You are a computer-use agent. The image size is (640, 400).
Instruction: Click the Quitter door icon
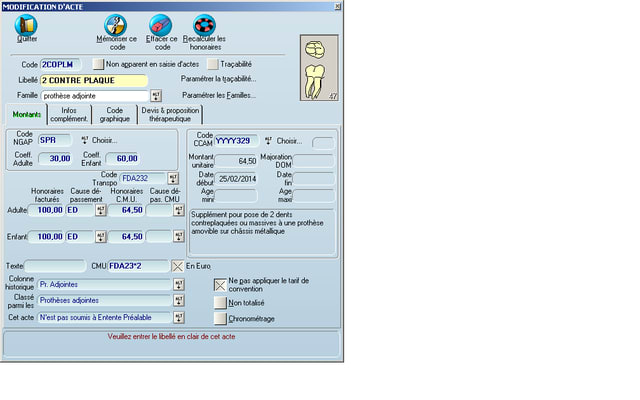pos(26,25)
